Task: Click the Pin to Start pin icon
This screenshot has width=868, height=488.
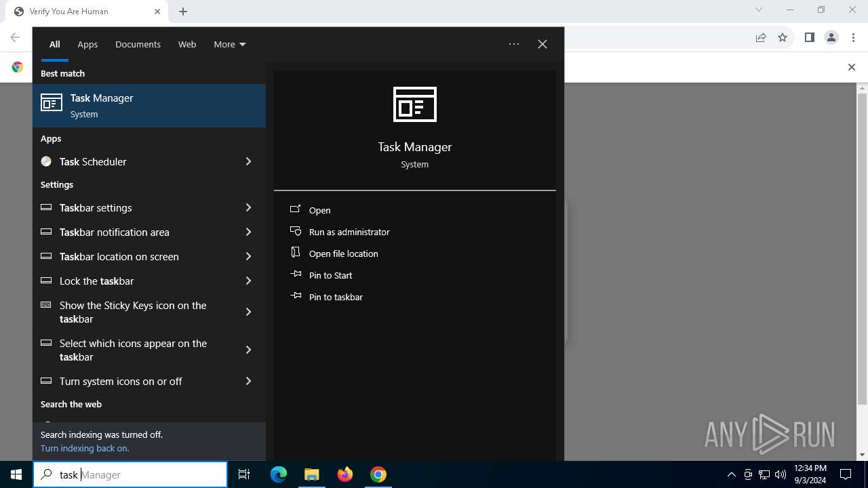Action: coord(295,274)
